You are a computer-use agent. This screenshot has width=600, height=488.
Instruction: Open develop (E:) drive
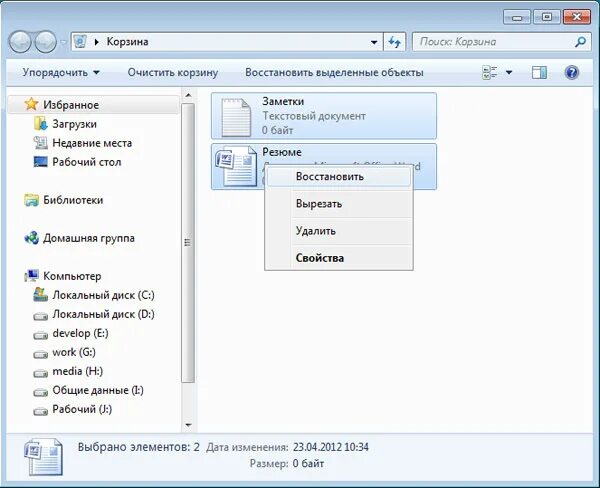(80, 333)
